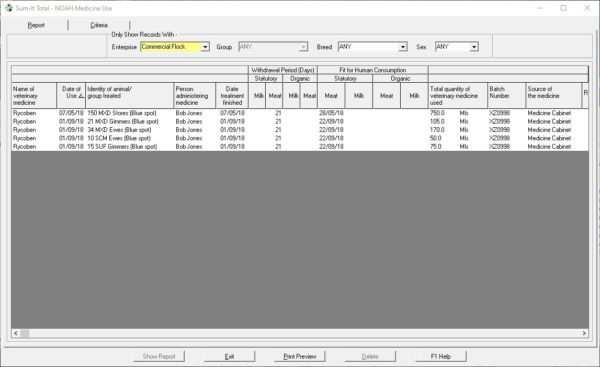Click the horizontal scrollbar thumb

[x=25, y=333]
